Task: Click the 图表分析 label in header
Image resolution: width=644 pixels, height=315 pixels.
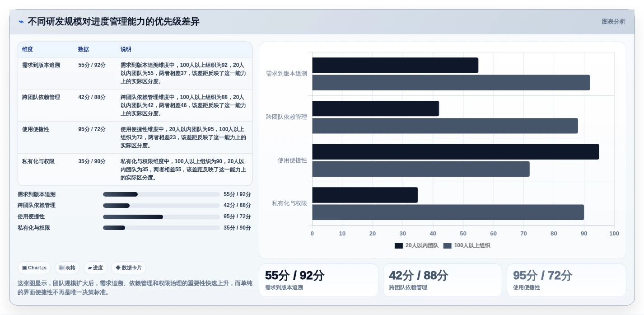Action: (613, 22)
